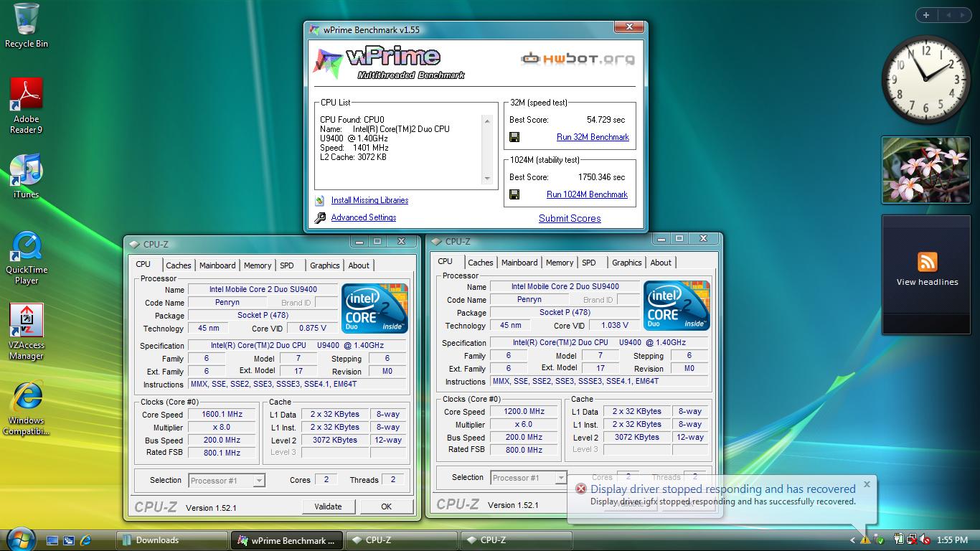980x551 pixels.
Task: Click the network tray icon with red X
Action: [x=911, y=540]
